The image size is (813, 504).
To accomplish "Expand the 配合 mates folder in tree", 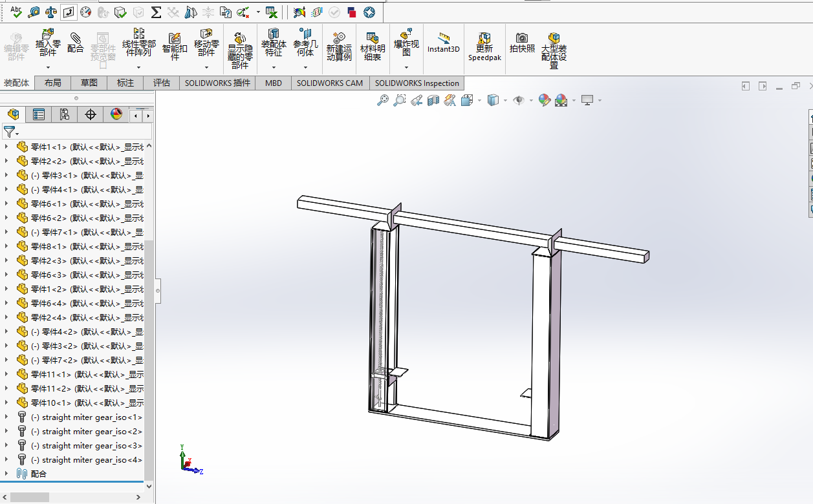I will click(6, 474).
